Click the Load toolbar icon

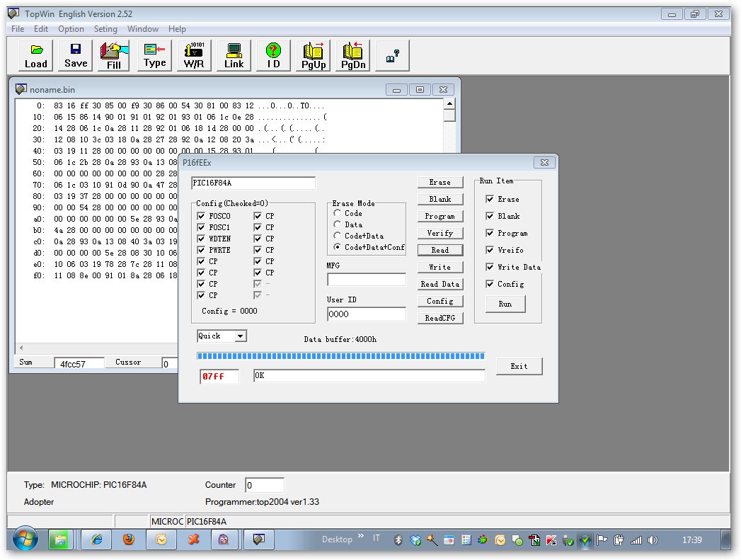tap(36, 56)
